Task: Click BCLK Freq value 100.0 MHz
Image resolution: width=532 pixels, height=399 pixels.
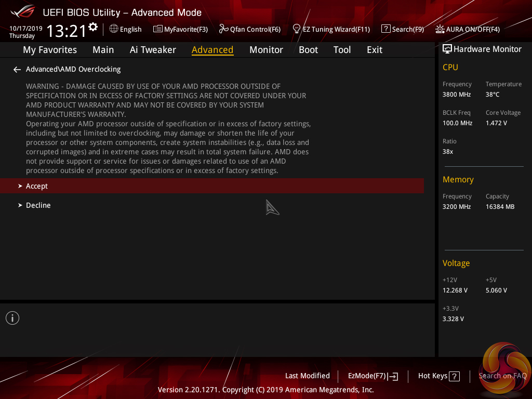Action: (457, 123)
